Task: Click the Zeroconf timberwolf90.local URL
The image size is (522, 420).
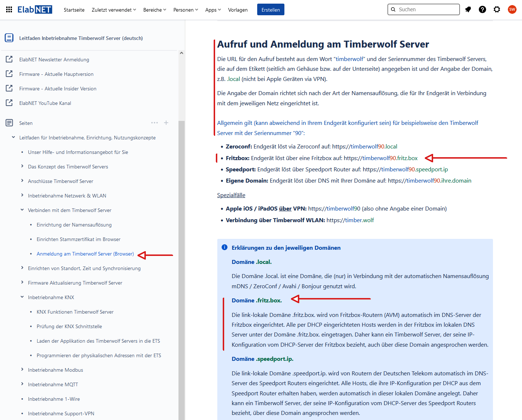Action: click(365, 146)
